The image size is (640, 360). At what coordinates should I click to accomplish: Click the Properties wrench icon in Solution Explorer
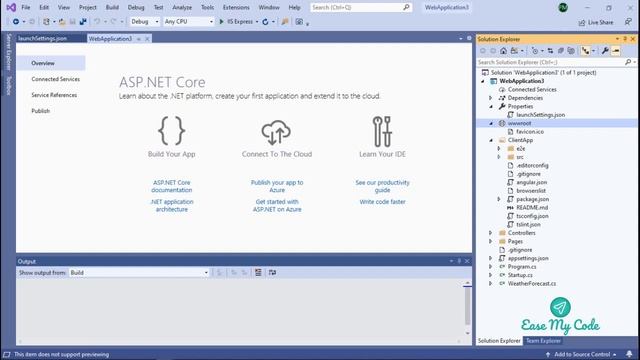tap(605, 51)
